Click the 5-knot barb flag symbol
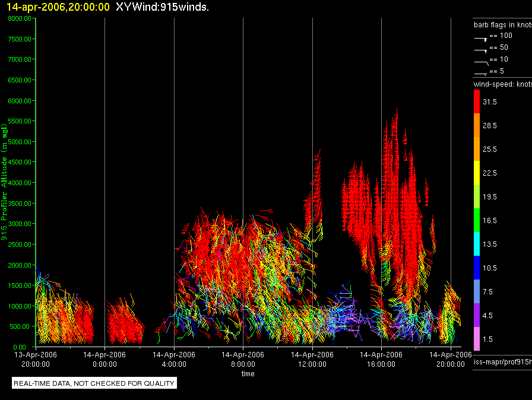The width and height of the screenshot is (532, 400). [481, 74]
